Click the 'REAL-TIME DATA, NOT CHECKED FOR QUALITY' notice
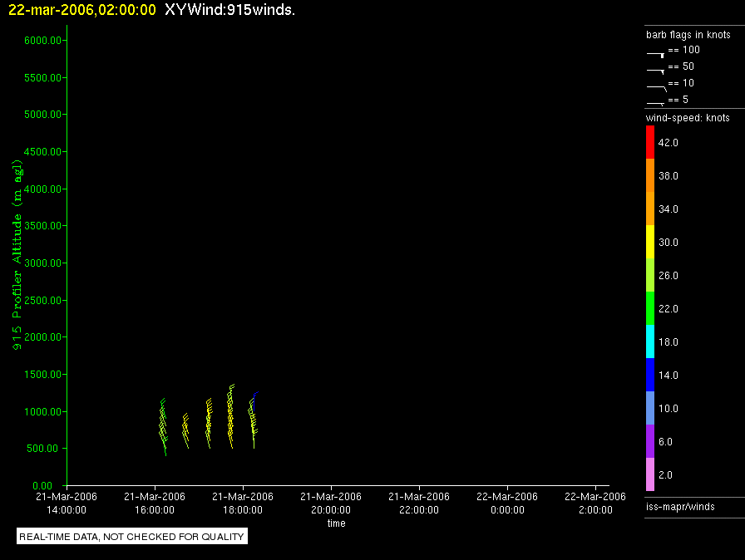745x560 pixels. point(131,536)
